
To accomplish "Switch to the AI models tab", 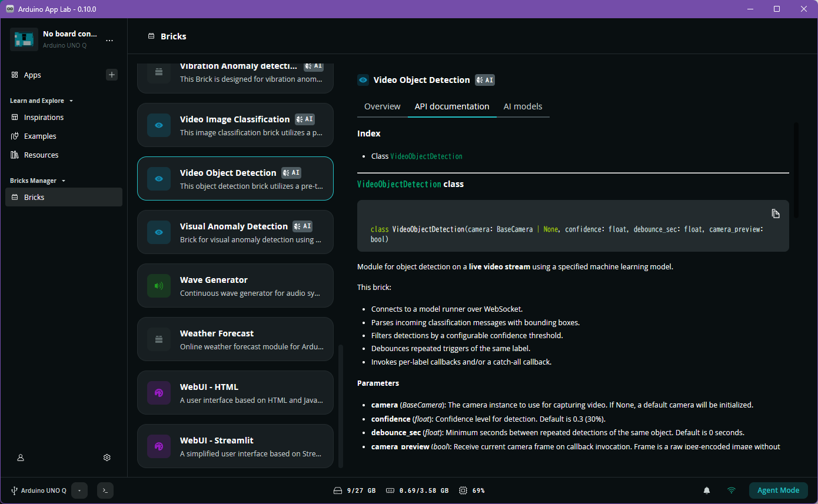I will pyautogui.click(x=523, y=106).
